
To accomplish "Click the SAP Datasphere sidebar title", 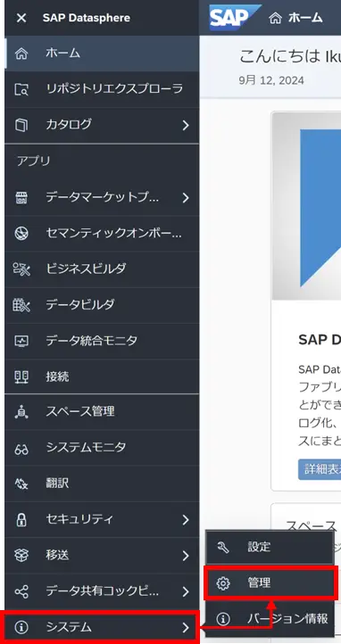I will pyautogui.click(x=87, y=18).
